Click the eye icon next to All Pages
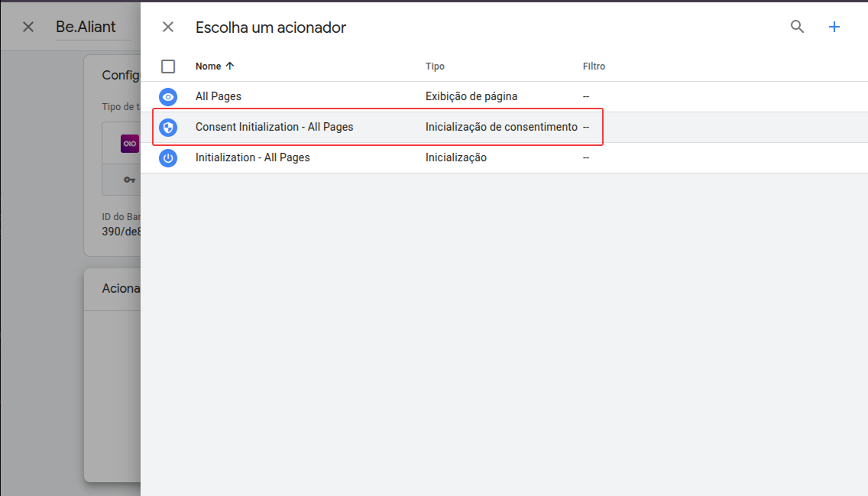Screen dimensions: 868x496 (x=168, y=96)
